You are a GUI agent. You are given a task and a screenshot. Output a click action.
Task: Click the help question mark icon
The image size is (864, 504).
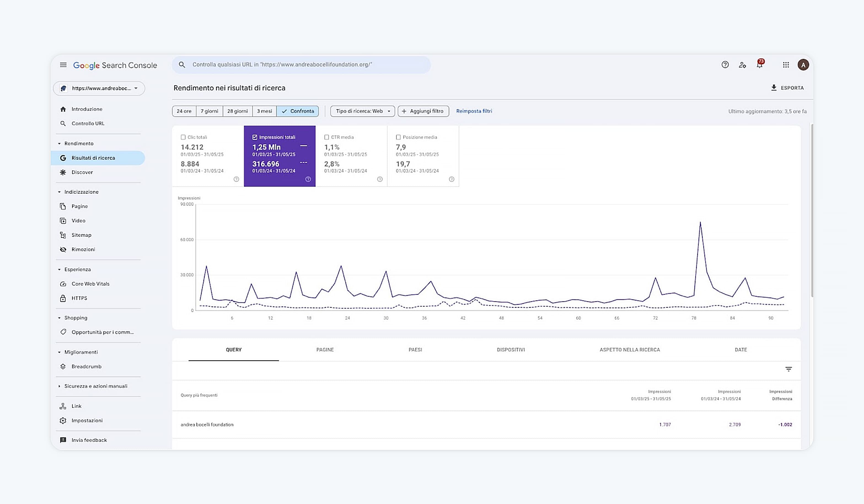pyautogui.click(x=725, y=65)
